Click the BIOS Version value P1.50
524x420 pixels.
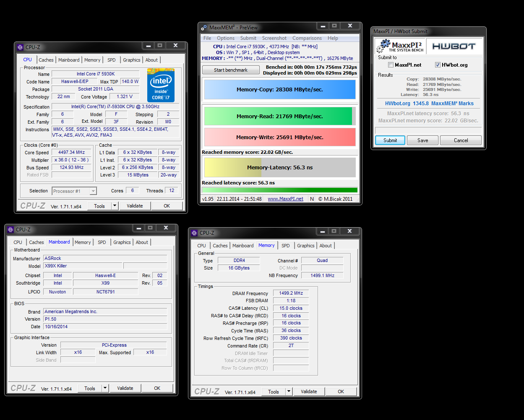coord(105,319)
